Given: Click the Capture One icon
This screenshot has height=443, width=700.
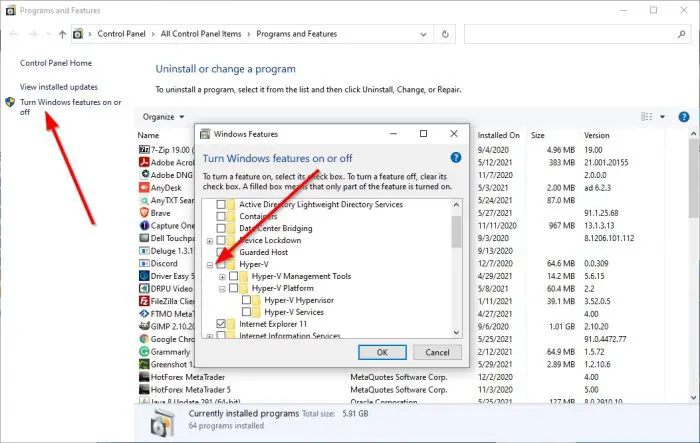Looking at the screenshot, I should [x=144, y=226].
